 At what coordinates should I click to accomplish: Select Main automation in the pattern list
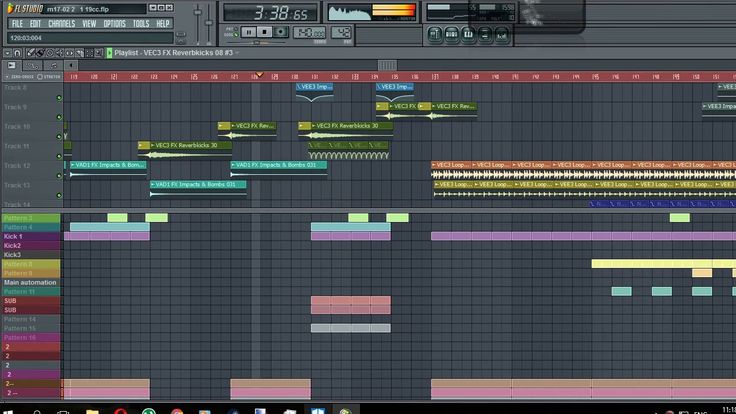31,283
